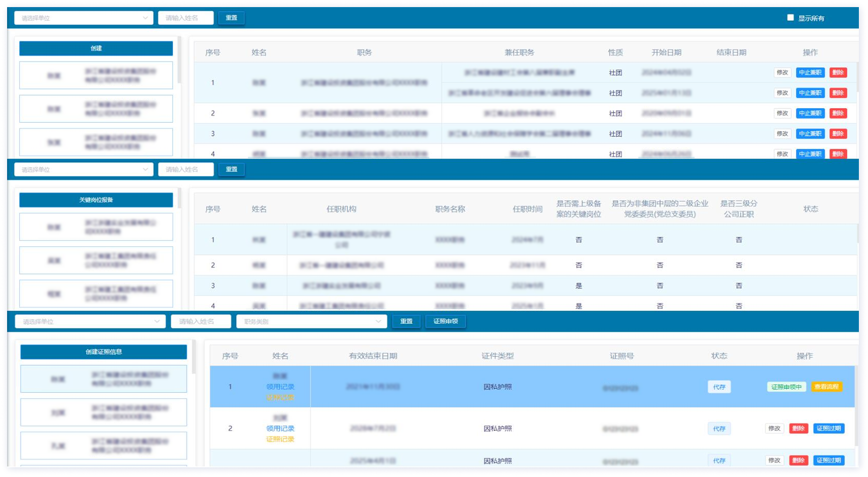The image size is (868, 477).
Task: Click the 证照申领 button
Action: (x=445, y=321)
